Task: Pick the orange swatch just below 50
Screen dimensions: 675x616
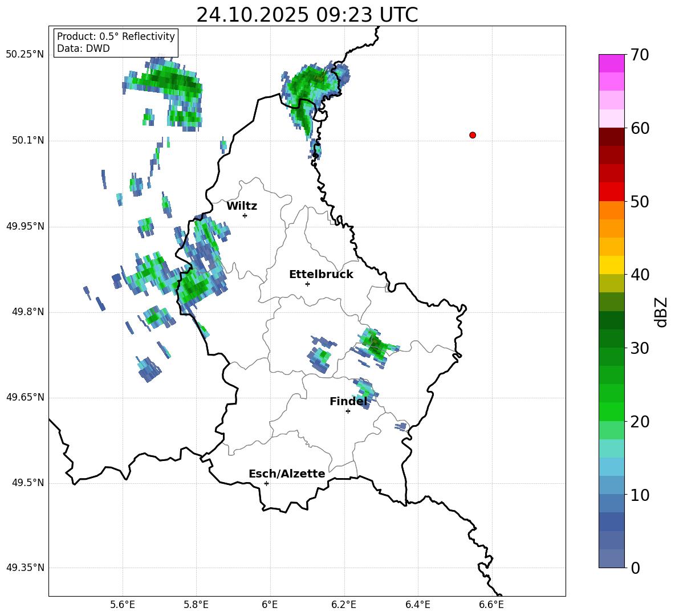Action: tap(611, 210)
